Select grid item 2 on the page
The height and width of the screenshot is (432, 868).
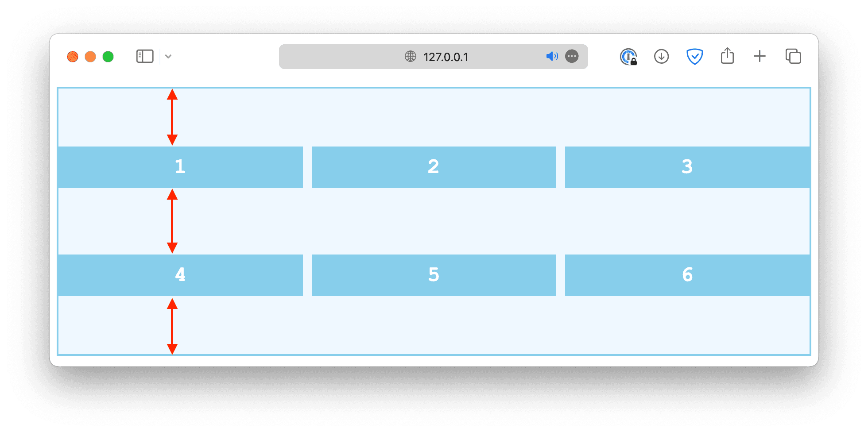coord(433,167)
